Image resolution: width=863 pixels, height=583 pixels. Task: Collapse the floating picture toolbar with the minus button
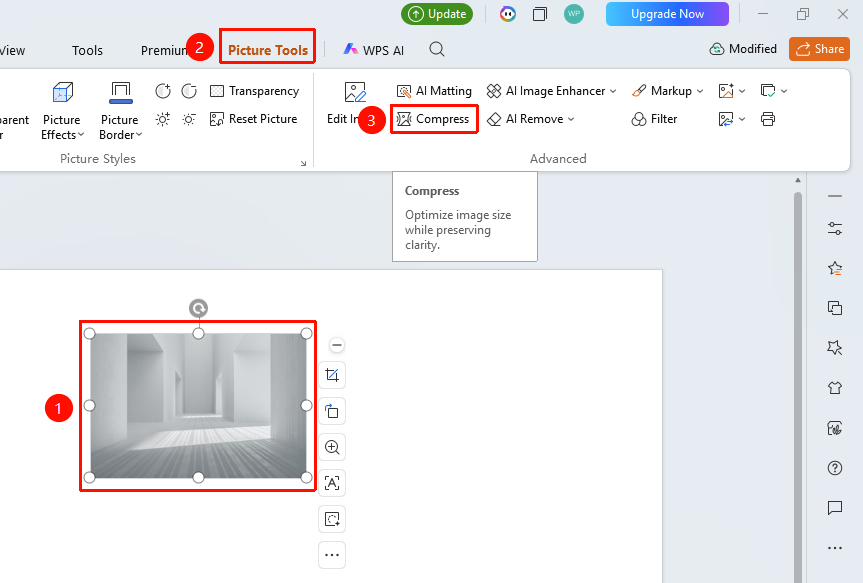[x=337, y=345]
